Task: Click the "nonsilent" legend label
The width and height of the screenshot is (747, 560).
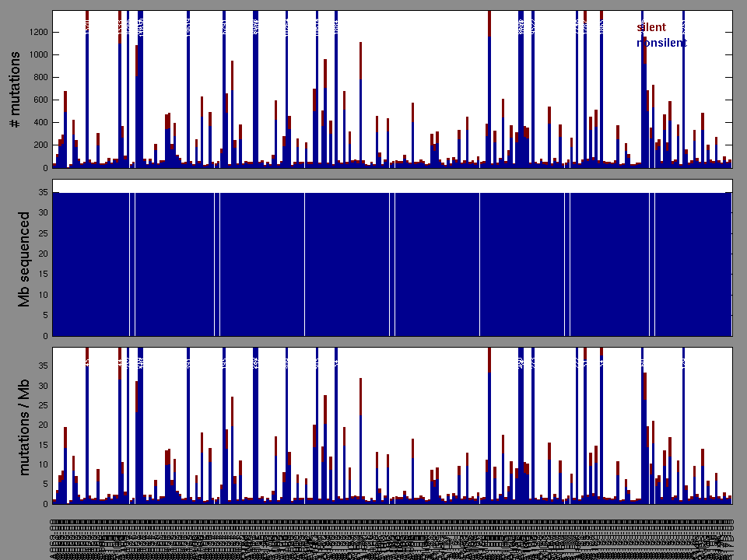Action: [x=661, y=43]
